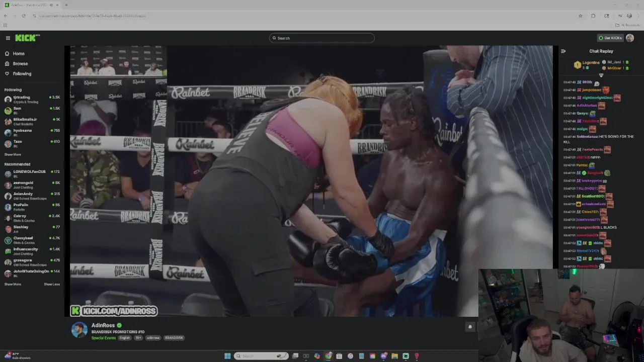
Task: Click the boxing video player
Action: (311, 181)
